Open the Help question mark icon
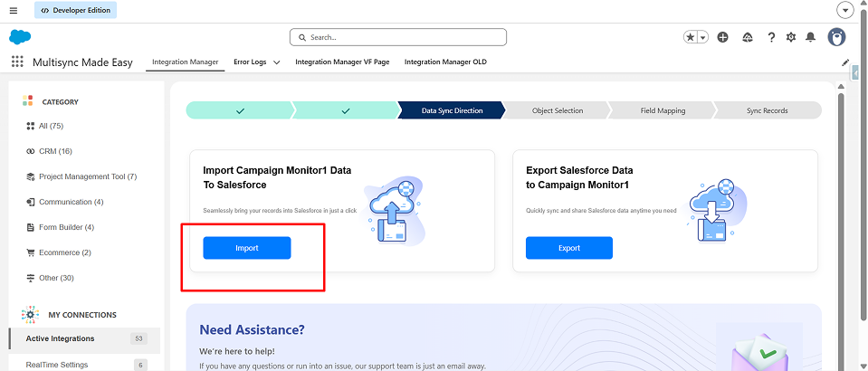The image size is (868, 371). tap(771, 37)
